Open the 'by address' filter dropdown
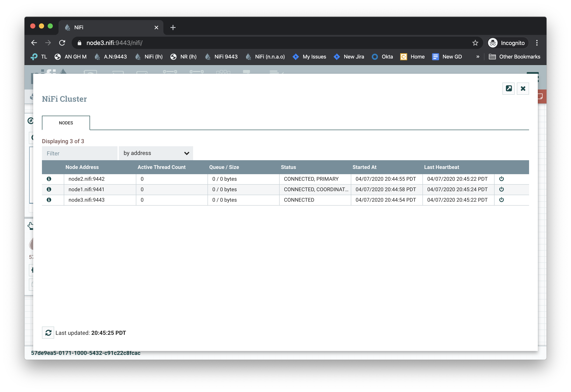571x392 pixels. tap(156, 153)
